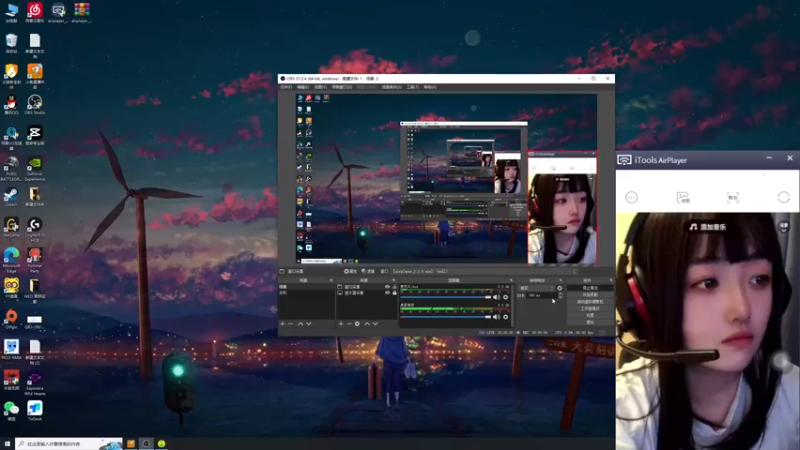Click Start Recording button in OBS controls

click(x=590, y=295)
